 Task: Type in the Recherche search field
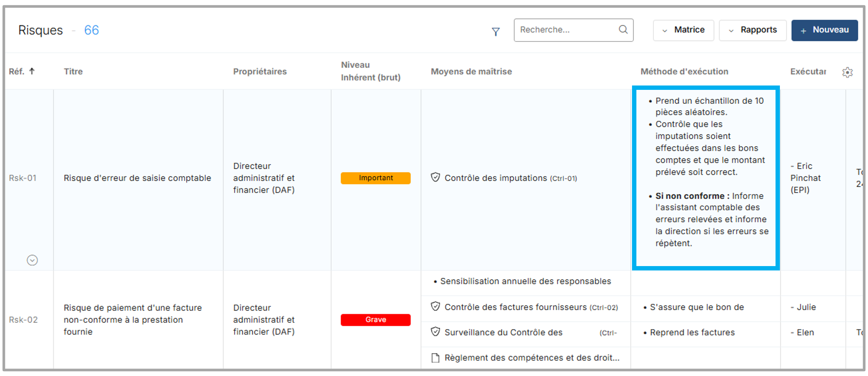(566, 30)
